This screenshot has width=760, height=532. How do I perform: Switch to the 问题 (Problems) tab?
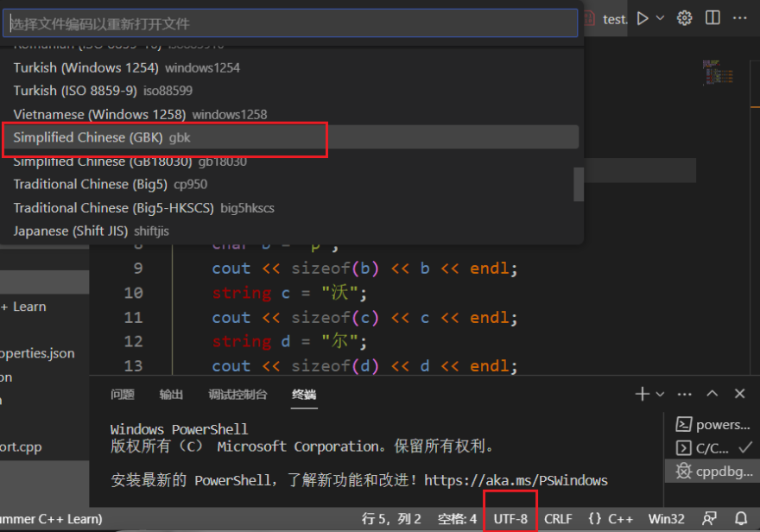[123, 395]
